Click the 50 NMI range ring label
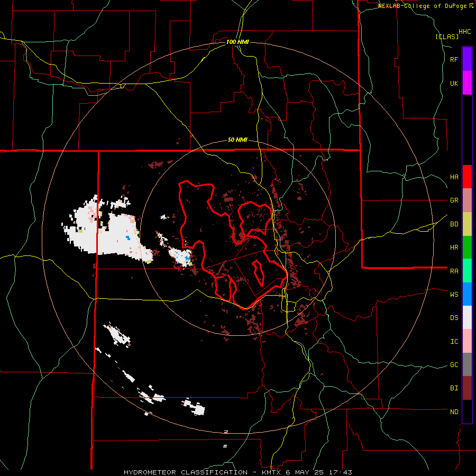Viewport: 476px width, 476px height. coord(237,140)
